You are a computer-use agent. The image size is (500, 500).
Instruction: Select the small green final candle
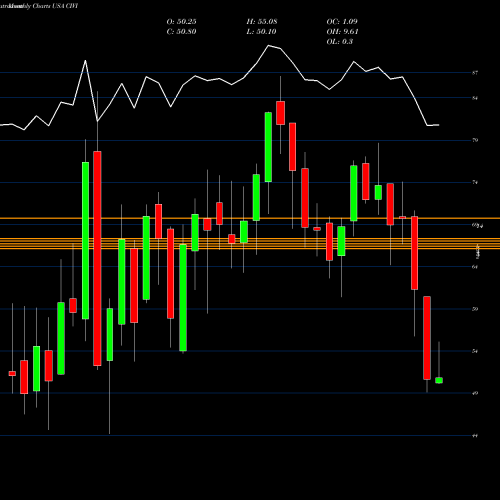pos(439,380)
